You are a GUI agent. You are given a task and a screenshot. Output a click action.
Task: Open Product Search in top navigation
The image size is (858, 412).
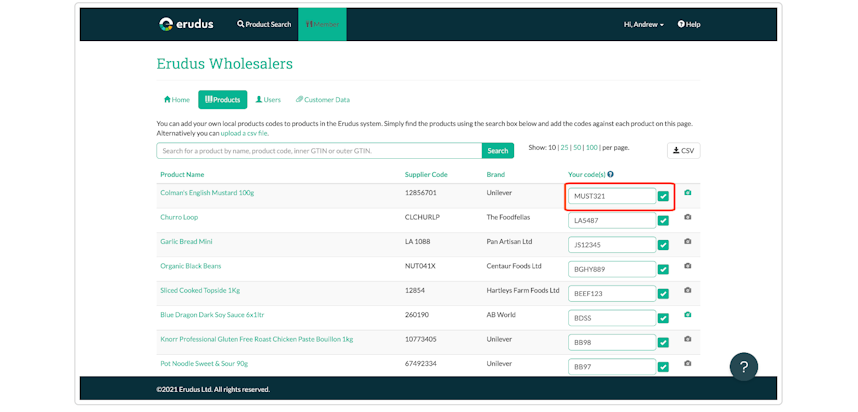point(264,25)
